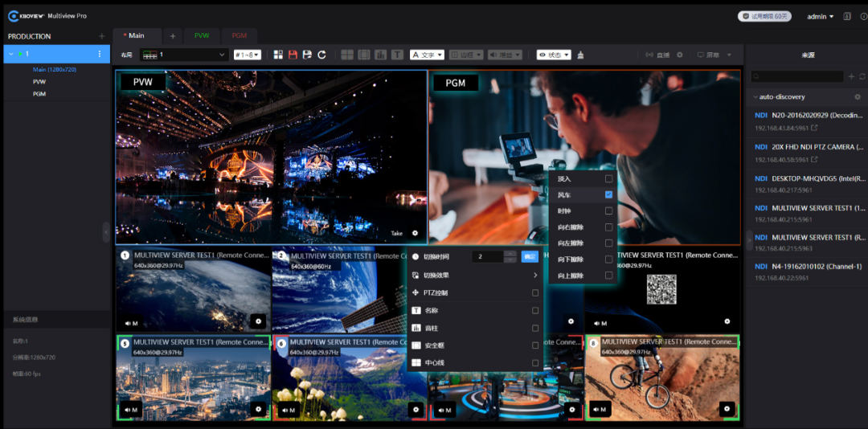Click the 切换时间 value field
The image size is (868, 429).
point(488,257)
